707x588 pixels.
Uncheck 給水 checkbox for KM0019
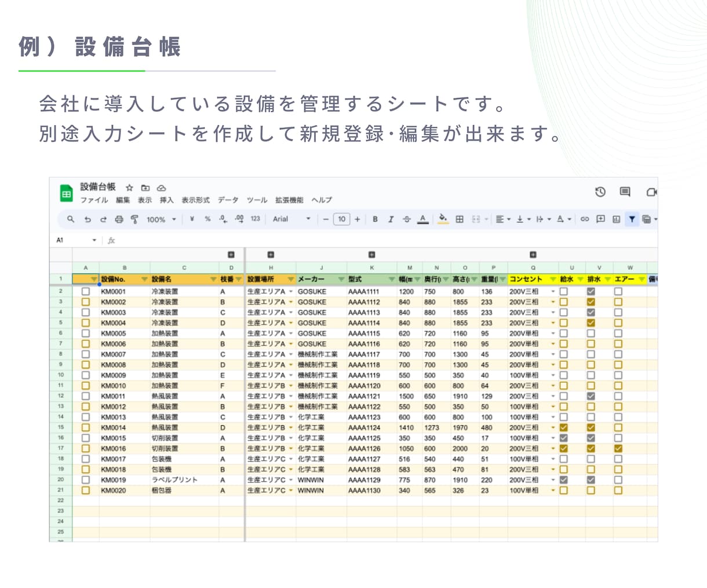[x=563, y=480]
